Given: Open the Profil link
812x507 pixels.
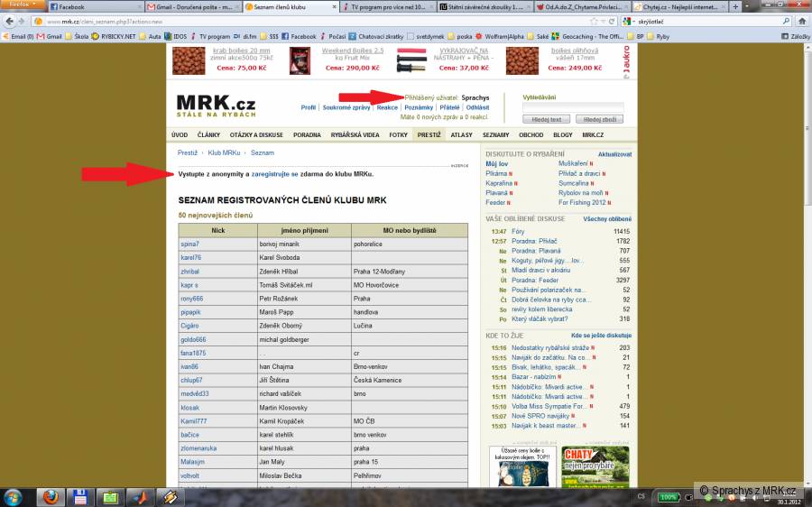Looking at the screenshot, I should point(309,107).
